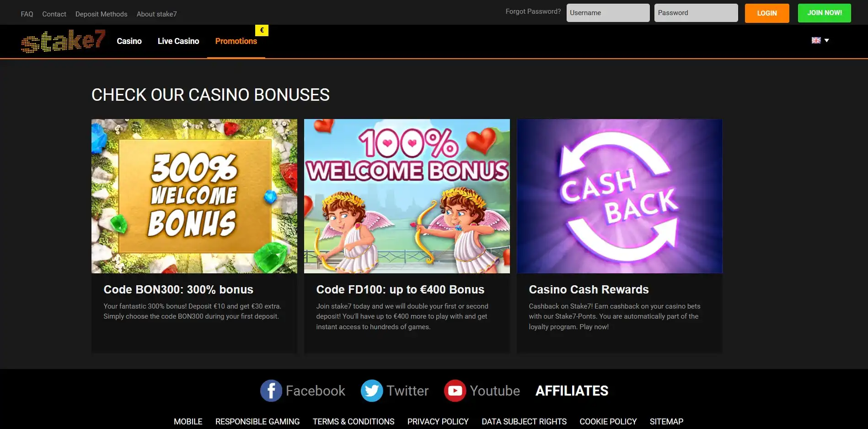The height and width of the screenshot is (429, 868).
Task: Focus the Password input field
Action: (696, 13)
